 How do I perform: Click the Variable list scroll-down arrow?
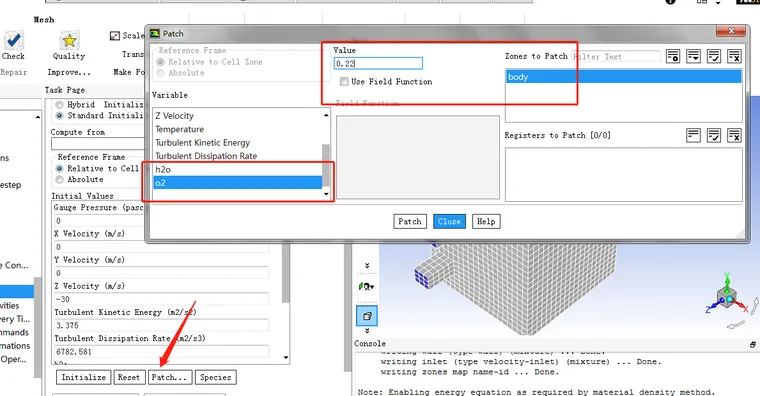326,194
